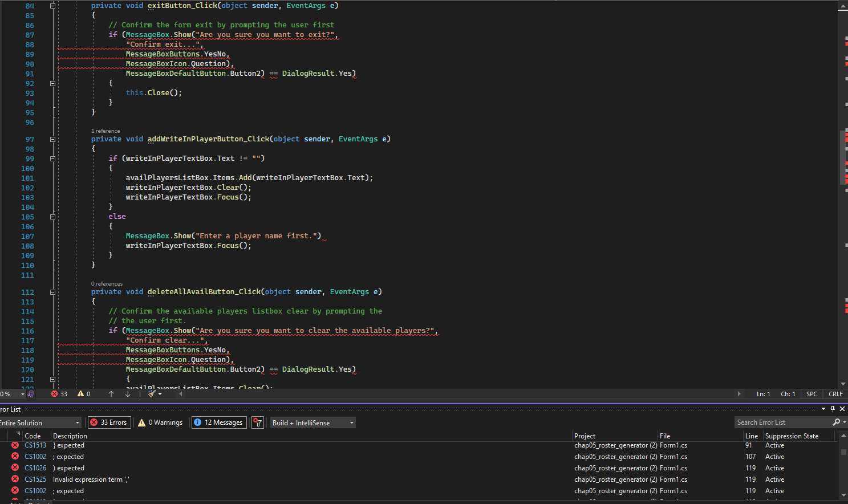Viewport: 848px width, 504px height.
Task: Sort errors by File column
Action: coord(665,436)
